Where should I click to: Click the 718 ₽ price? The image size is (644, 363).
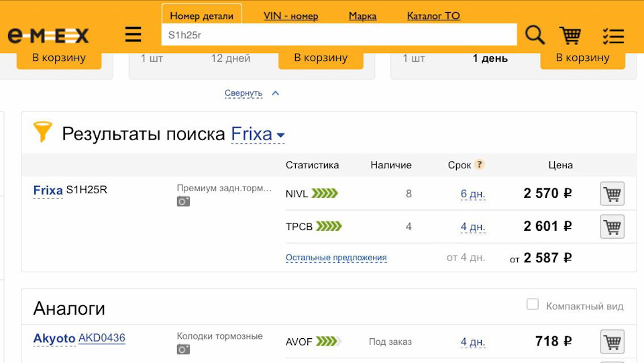click(x=553, y=341)
